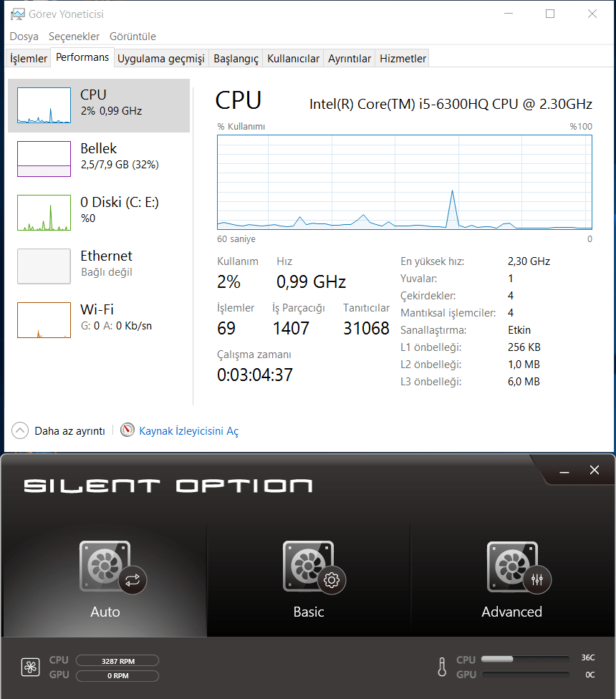Screen dimensions: 616x699
Task: Select the CPU performance graph thumbnail
Action: pos(44,106)
